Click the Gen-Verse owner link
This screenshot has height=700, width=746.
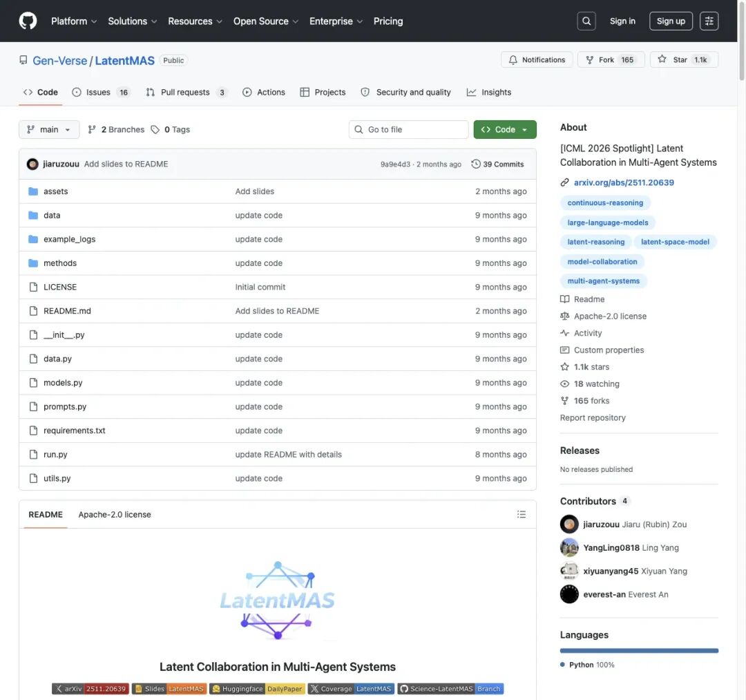(x=60, y=60)
